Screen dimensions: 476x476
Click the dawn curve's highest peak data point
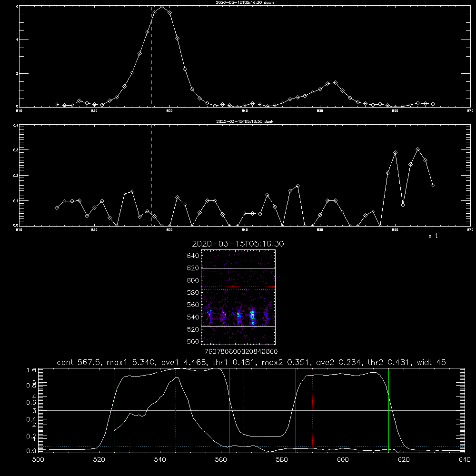coord(162,6)
